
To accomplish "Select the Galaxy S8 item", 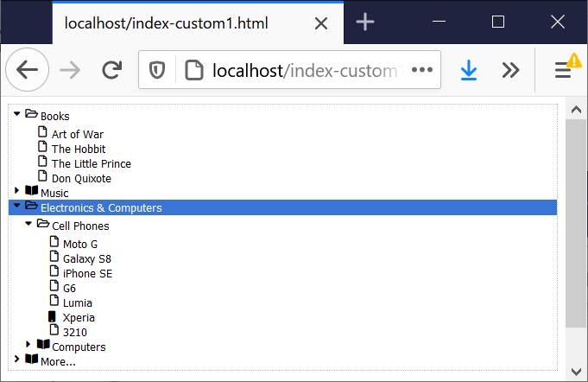I will tap(87, 259).
